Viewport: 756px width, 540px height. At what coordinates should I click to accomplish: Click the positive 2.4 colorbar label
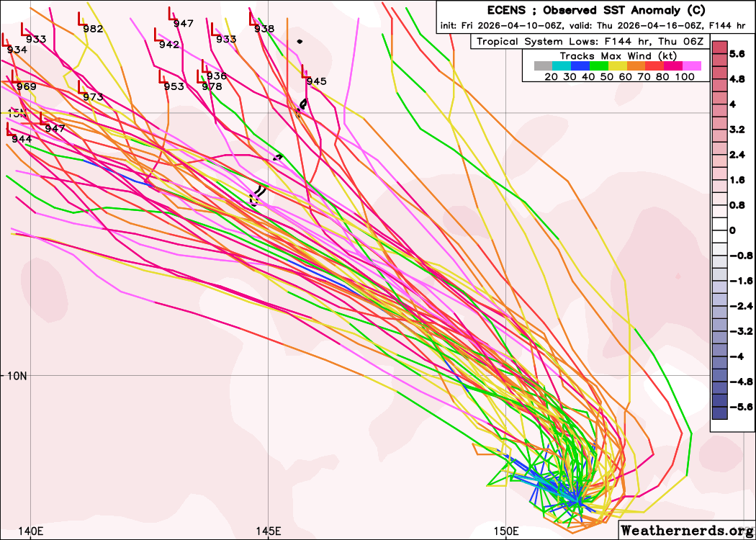coord(737,155)
